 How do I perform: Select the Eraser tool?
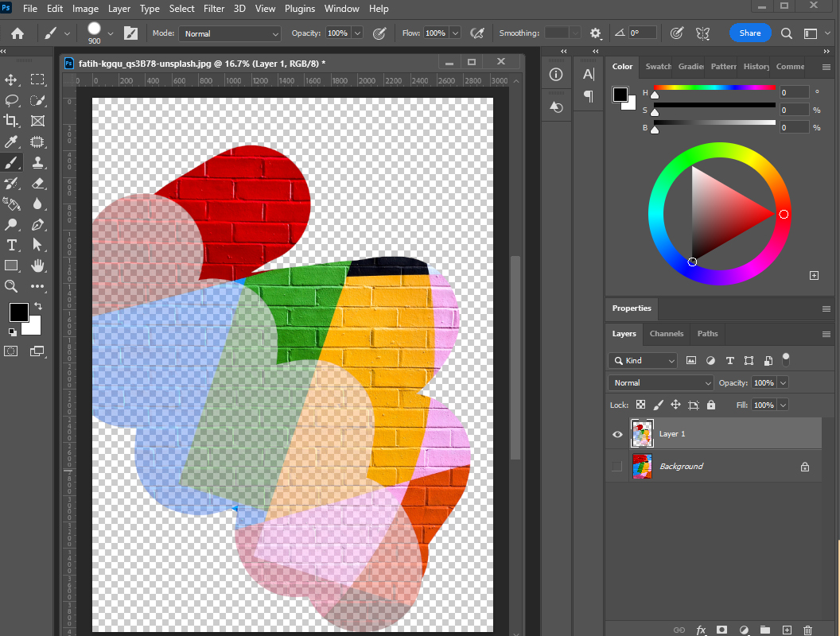point(37,183)
